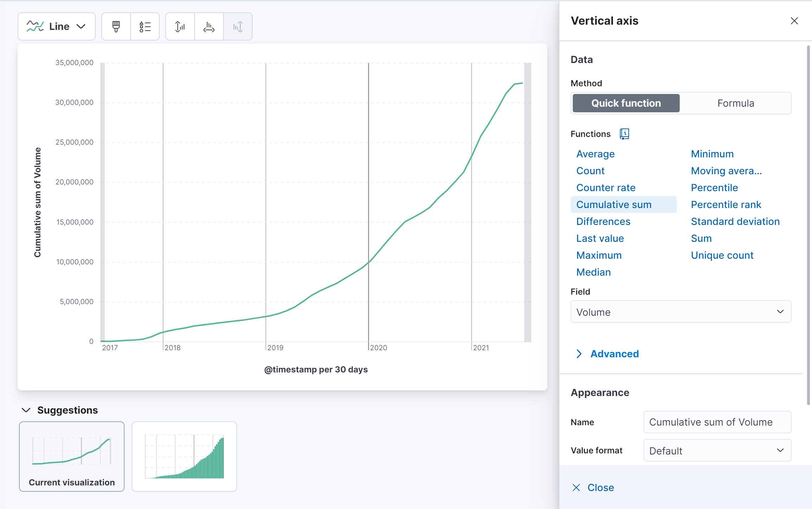Click the Name input field

pos(717,422)
